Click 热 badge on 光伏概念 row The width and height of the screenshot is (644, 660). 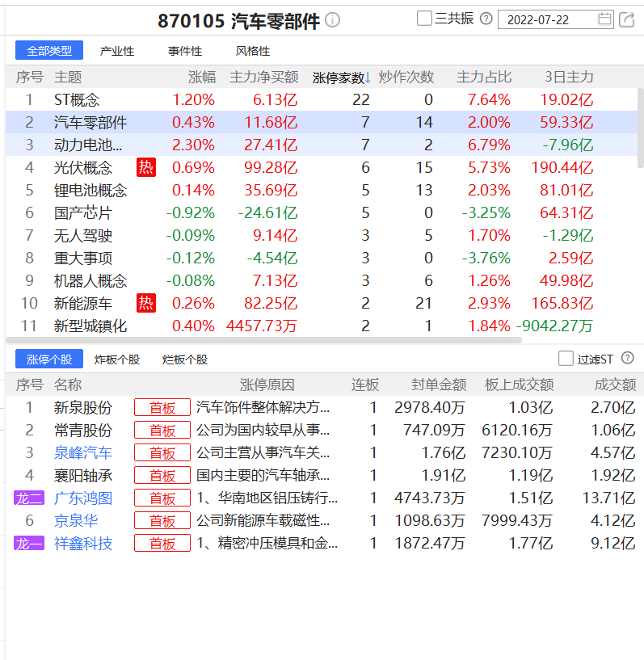coord(146,167)
